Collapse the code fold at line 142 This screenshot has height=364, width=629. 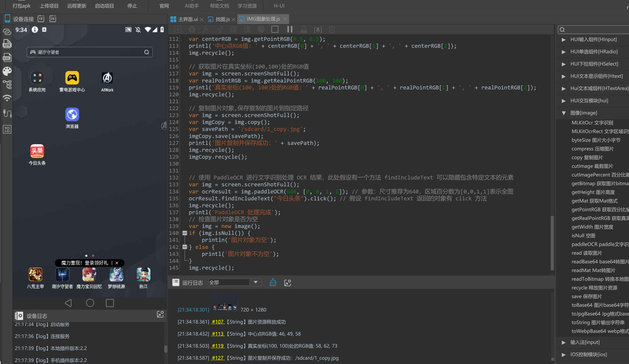coord(185,247)
